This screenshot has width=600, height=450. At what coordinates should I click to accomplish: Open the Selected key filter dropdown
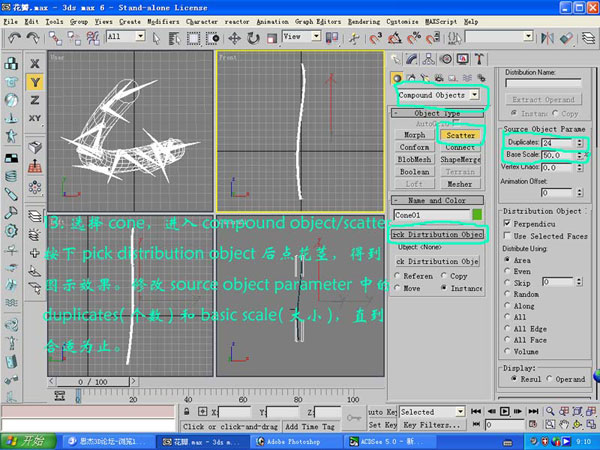460,412
